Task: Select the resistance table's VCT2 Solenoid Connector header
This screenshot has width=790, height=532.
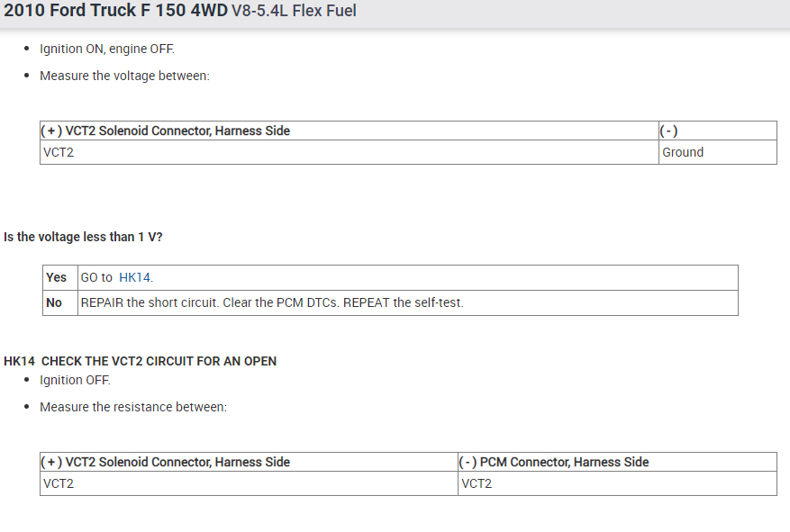Action: tap(166, 462)
